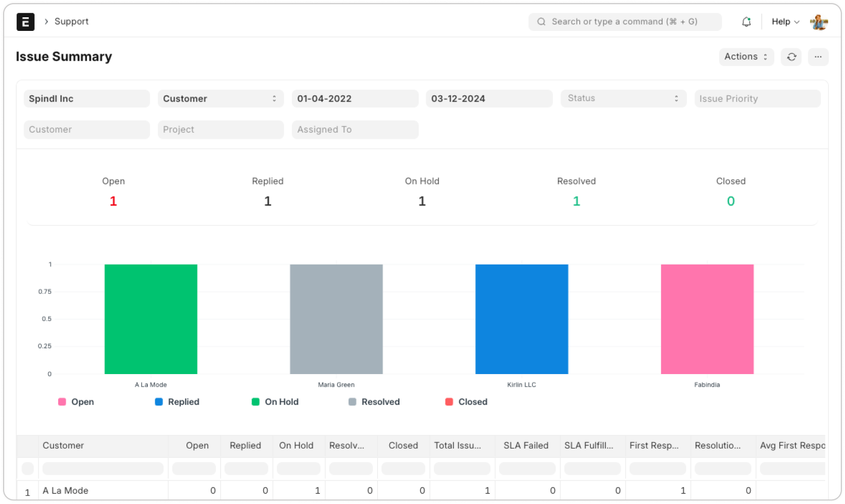Screen dimensions: 845x504
Task: Click the green On Hold legend swatch
Action: click(256, 402)
